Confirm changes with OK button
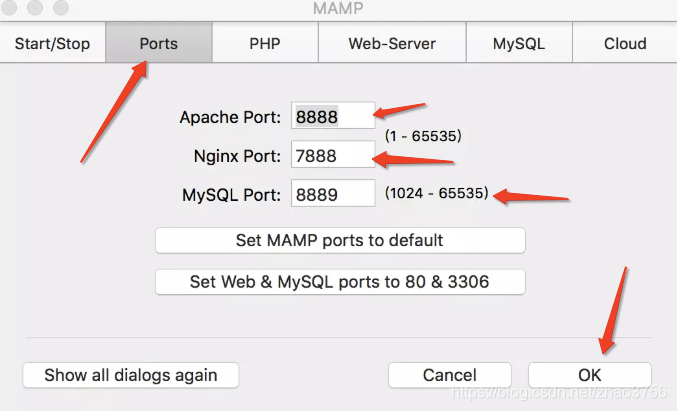Screen dimensions: 677x411 tap(590, 375)
